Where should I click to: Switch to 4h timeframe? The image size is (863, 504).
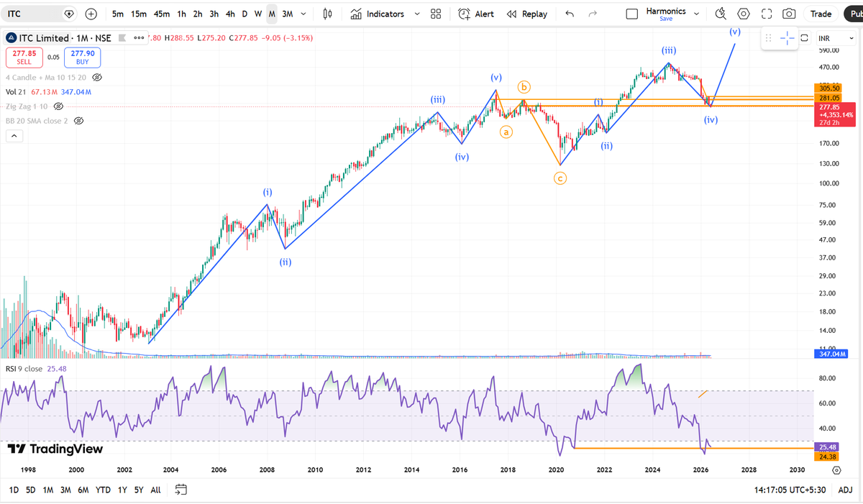(230, 14)
